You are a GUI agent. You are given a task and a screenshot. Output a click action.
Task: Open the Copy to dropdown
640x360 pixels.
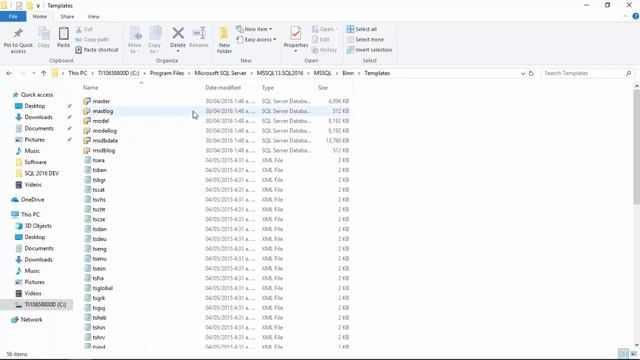154,48
